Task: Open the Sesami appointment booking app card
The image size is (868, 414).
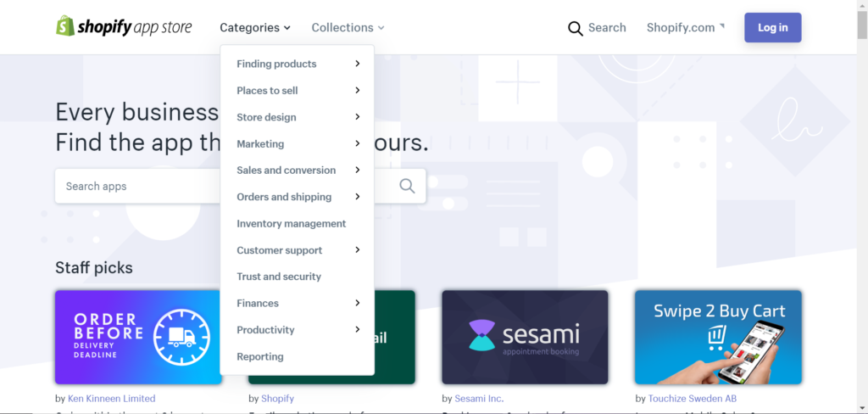Action: point(525,337)
